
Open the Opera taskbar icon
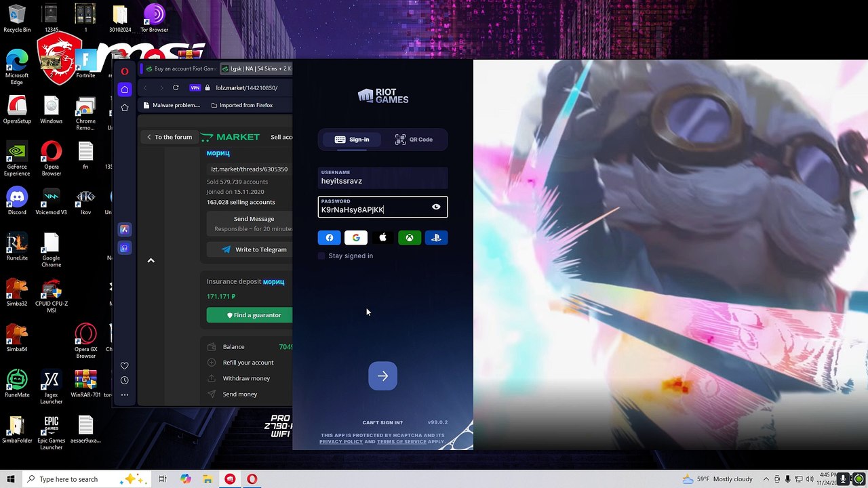click(x=252, y=479)
